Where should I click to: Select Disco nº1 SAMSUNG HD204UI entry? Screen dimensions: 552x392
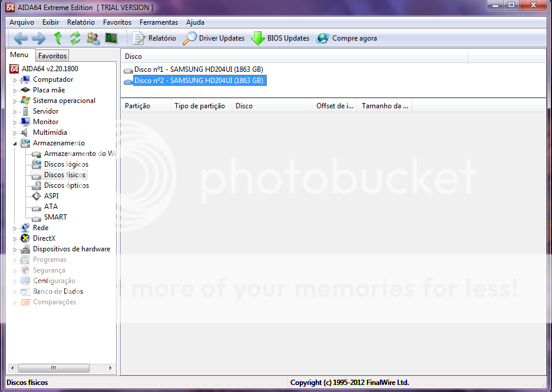(198, 69)
